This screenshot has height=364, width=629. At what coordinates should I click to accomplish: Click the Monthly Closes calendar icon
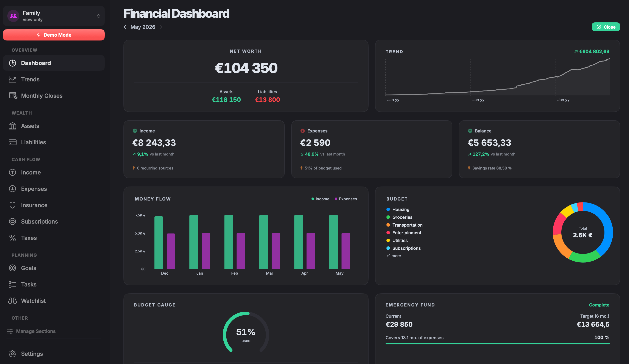click(13, 96)
